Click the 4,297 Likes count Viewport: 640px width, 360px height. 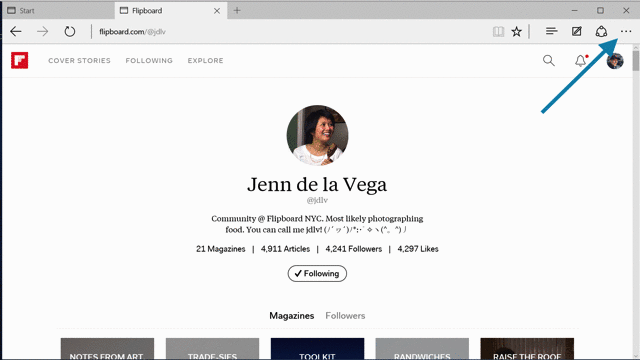418,249
